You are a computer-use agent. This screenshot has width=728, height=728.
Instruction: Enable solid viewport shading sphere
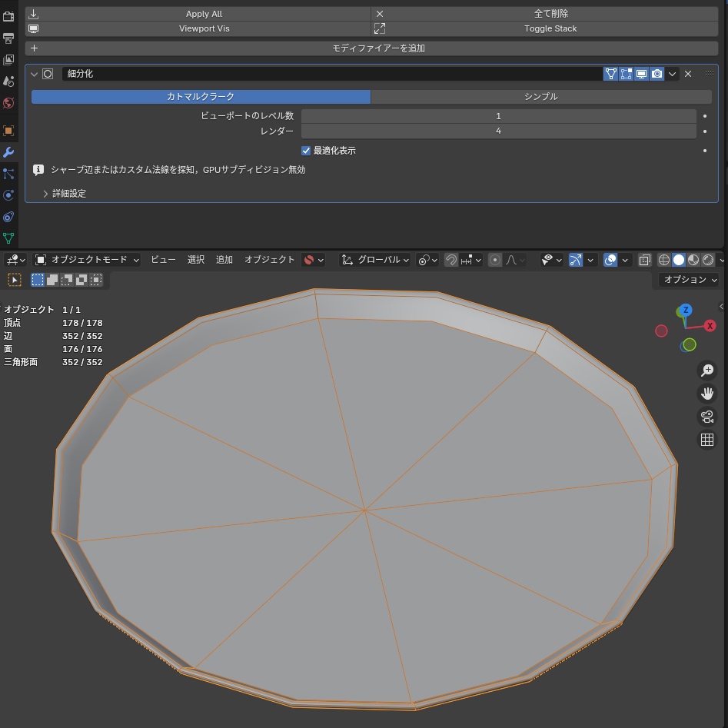[x=678, y=260]
